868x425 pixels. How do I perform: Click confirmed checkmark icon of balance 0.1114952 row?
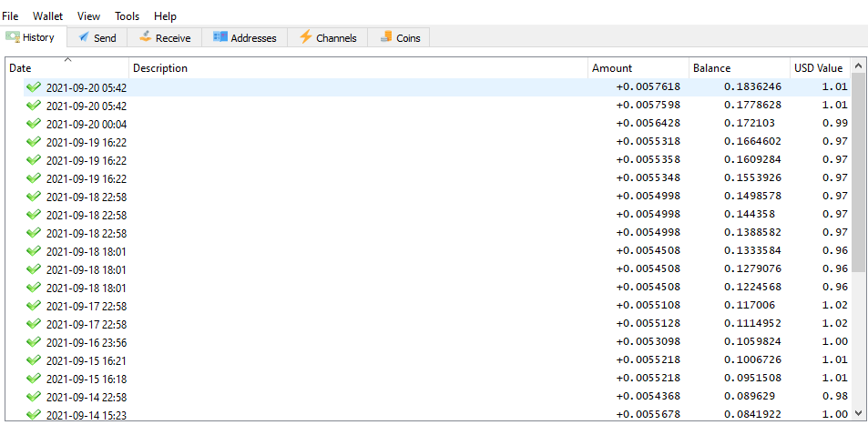34,324
